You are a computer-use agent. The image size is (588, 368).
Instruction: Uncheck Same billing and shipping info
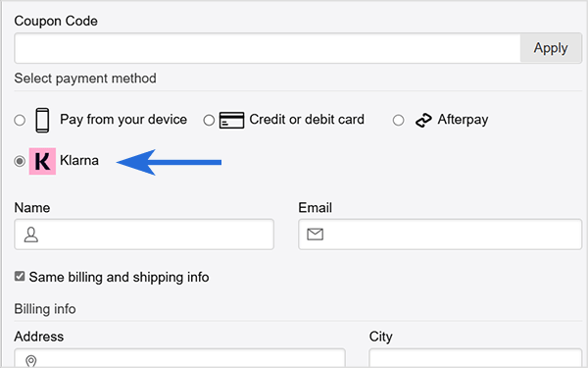[x=20, y=277]
